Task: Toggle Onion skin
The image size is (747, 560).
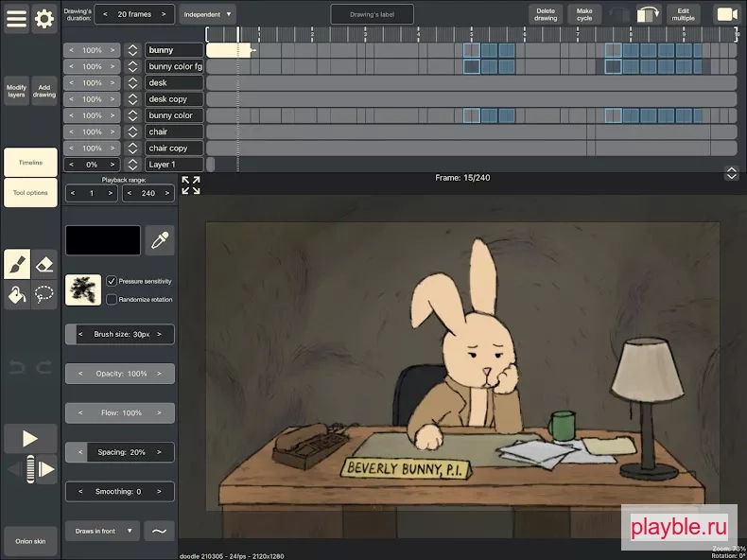Action: tap(30, 541)
